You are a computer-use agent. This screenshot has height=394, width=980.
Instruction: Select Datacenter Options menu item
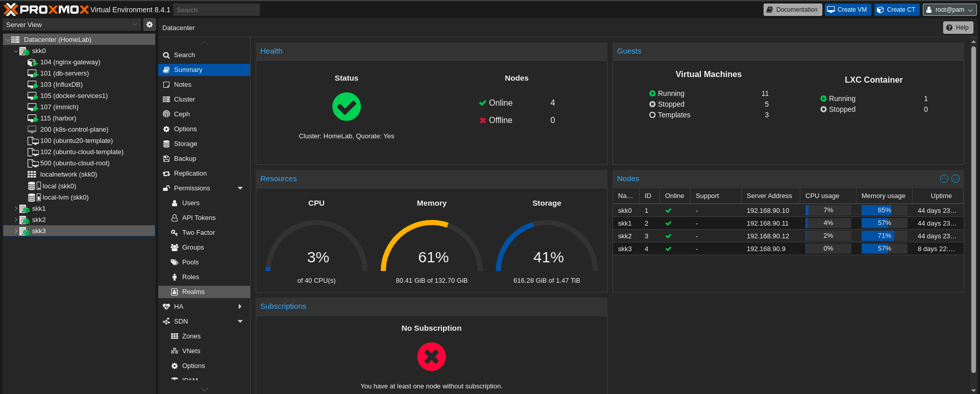pyautogui.click(x=204, y=129)
